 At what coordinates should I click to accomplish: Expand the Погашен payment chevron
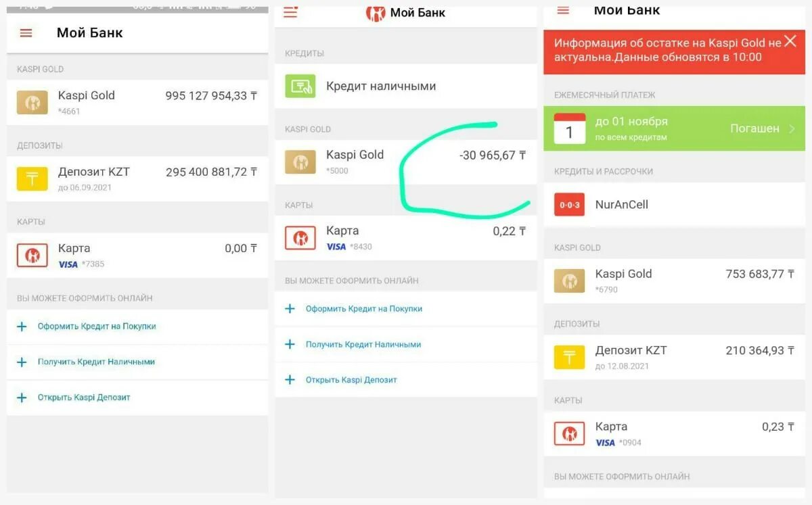click(792, 128)
